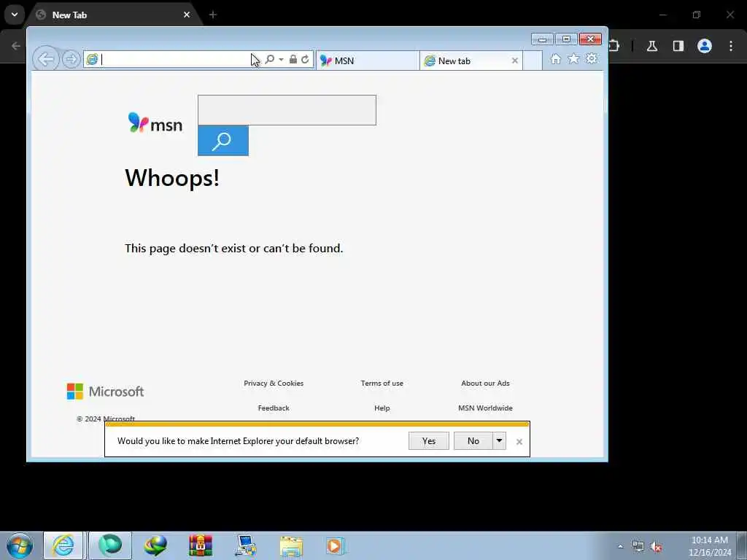This screenshot has width=747, height=560.
Task: Go back with Internet Explorer's back arrow
Action: tap(46, 60)
